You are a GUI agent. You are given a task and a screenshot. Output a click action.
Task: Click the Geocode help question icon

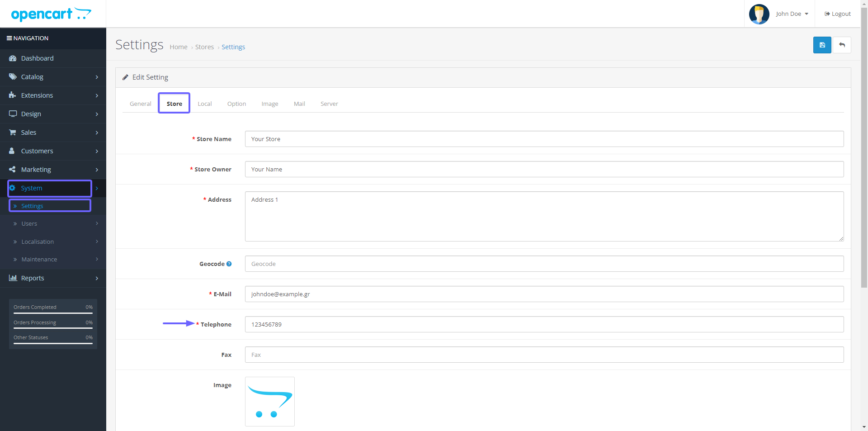click(229, 264)
